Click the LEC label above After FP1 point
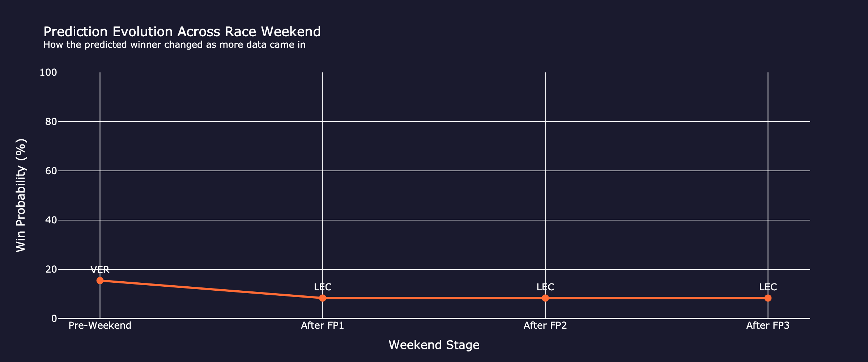 (x=323, y=287)
